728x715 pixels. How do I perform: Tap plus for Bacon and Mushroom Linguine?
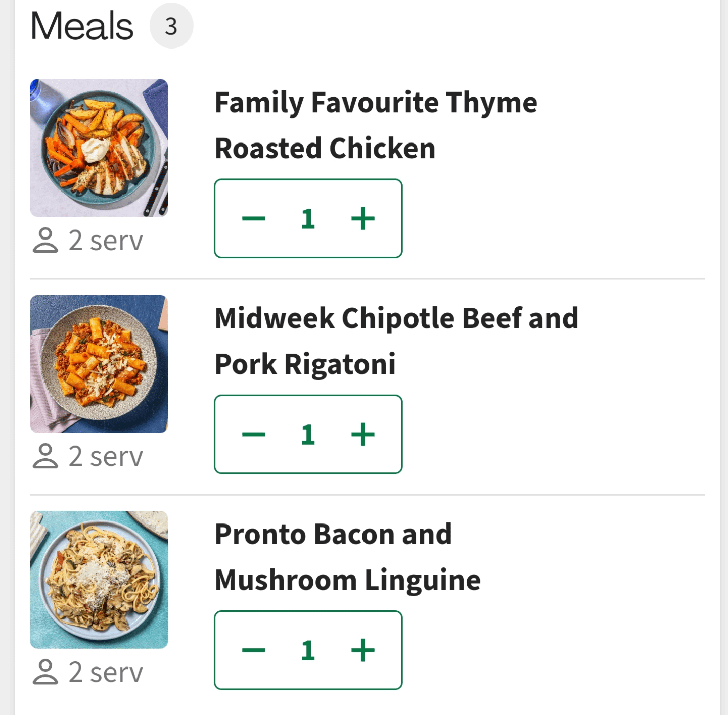[x=363, y=650]
